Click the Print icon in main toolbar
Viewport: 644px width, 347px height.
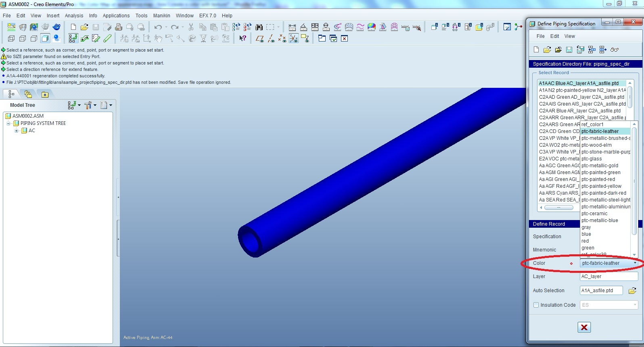point(118,27)
